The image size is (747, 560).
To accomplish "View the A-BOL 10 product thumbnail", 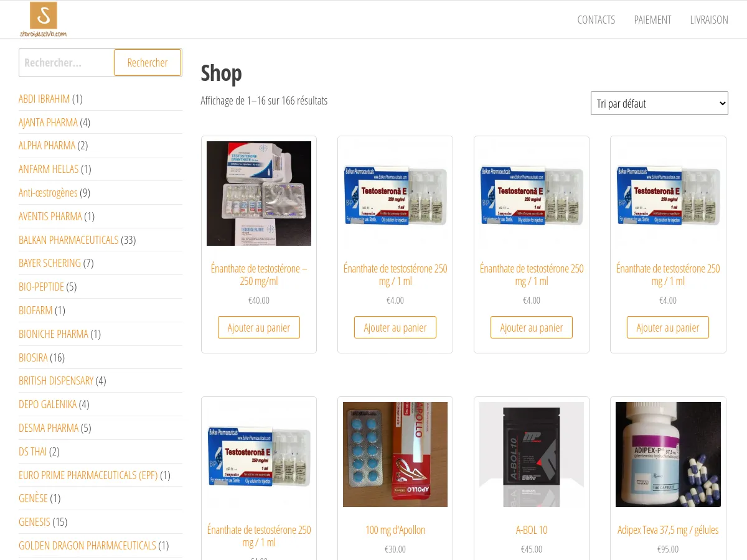I will 532,454.
